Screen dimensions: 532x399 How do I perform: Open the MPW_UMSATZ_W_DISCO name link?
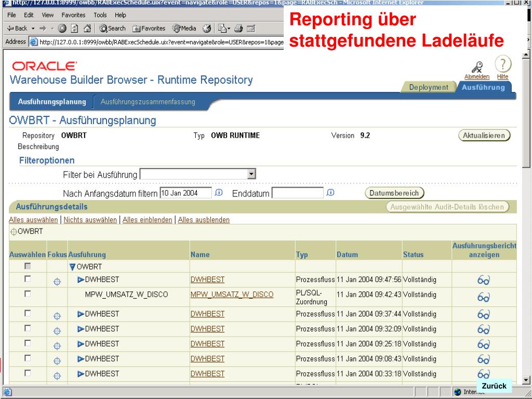coord(232,295)
